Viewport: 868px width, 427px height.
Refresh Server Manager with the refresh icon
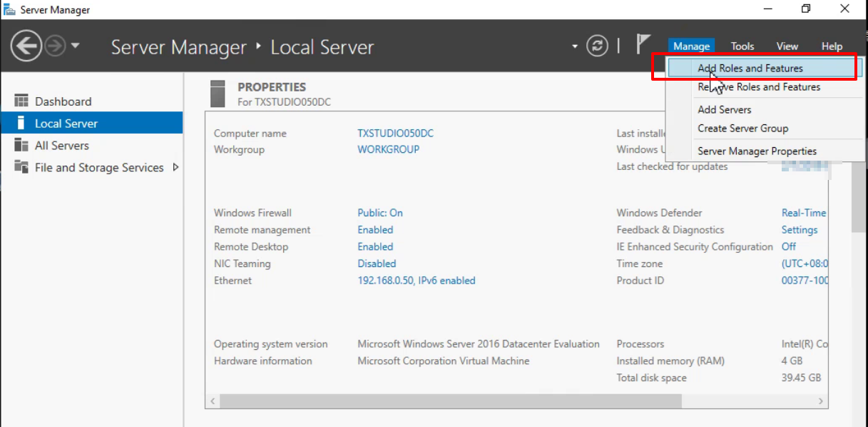click(x=597, y=46)
